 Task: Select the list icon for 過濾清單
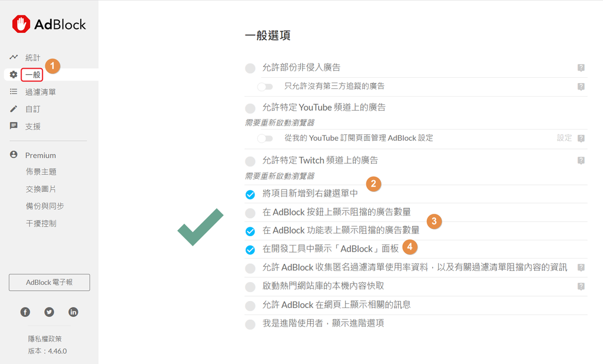click(14, 91)
